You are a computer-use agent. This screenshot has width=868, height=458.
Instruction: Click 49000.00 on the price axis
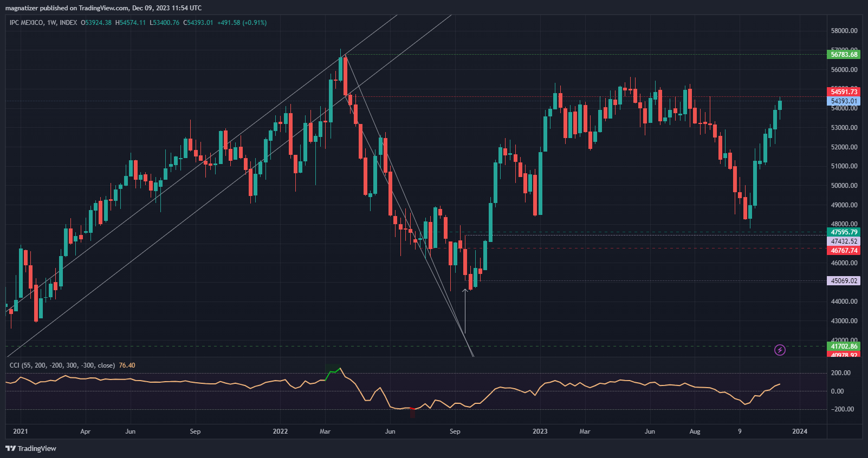click(x=844, y=205)
